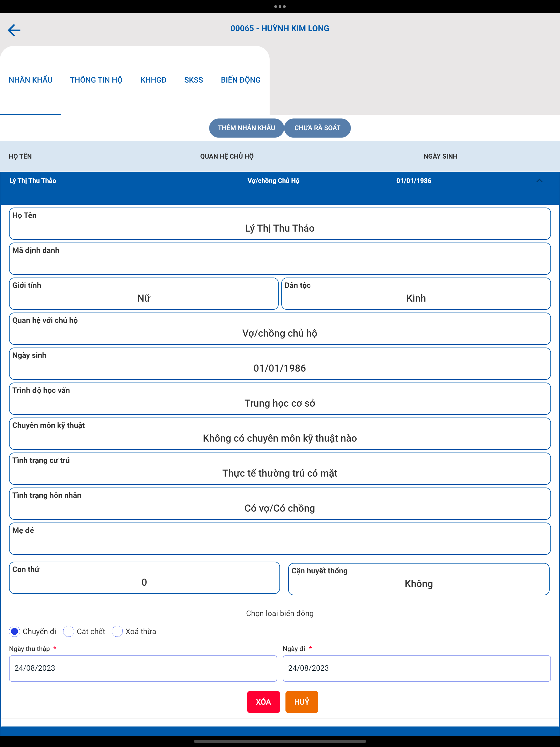Open the Dân tộc selector

(416, 293)
